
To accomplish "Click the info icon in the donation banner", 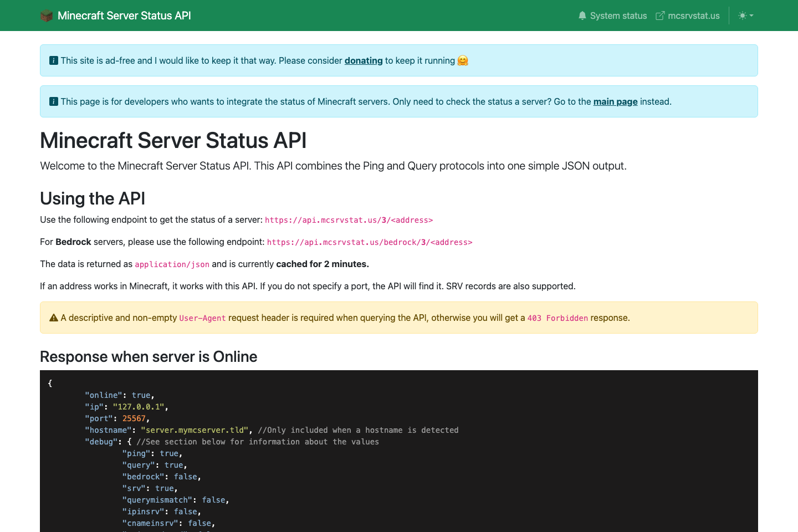I will coord(53,60).
